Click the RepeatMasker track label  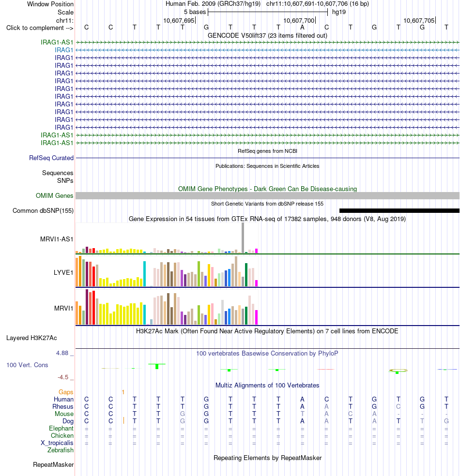[53, 465]
